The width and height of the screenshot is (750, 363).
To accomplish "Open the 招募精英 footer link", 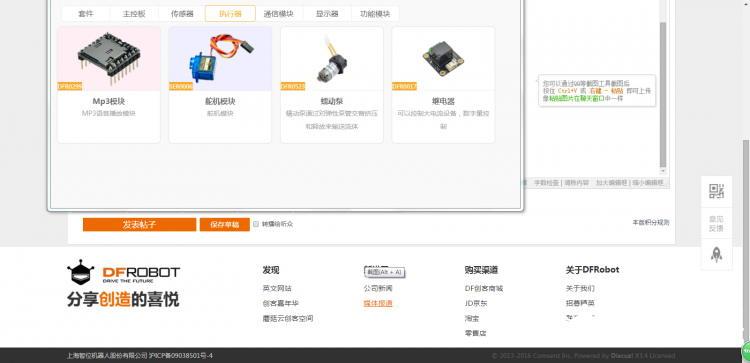I will click(x=580, y=303).
